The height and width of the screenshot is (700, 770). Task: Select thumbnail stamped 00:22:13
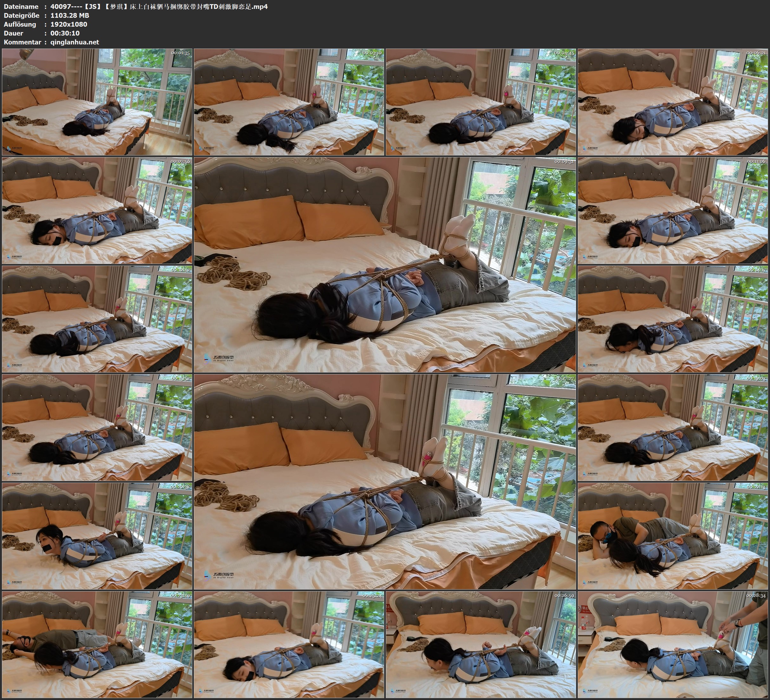point(673,536)
